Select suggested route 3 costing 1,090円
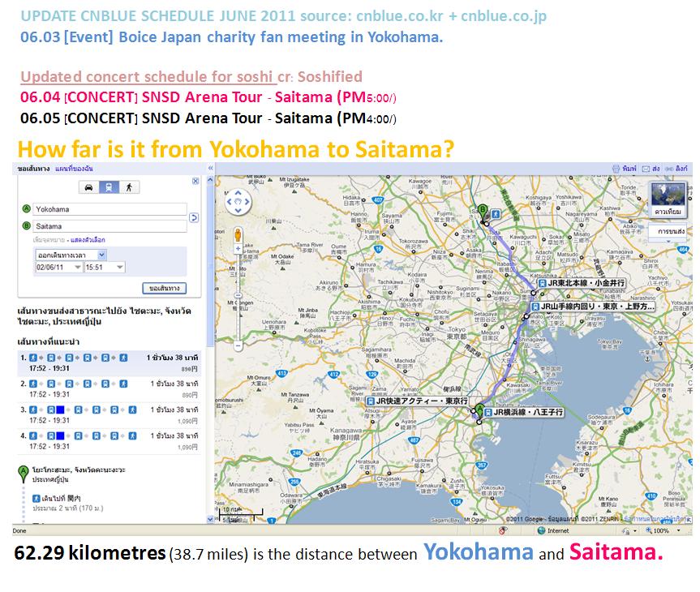This screenshot has height=592, width=700. pos(110,414)
